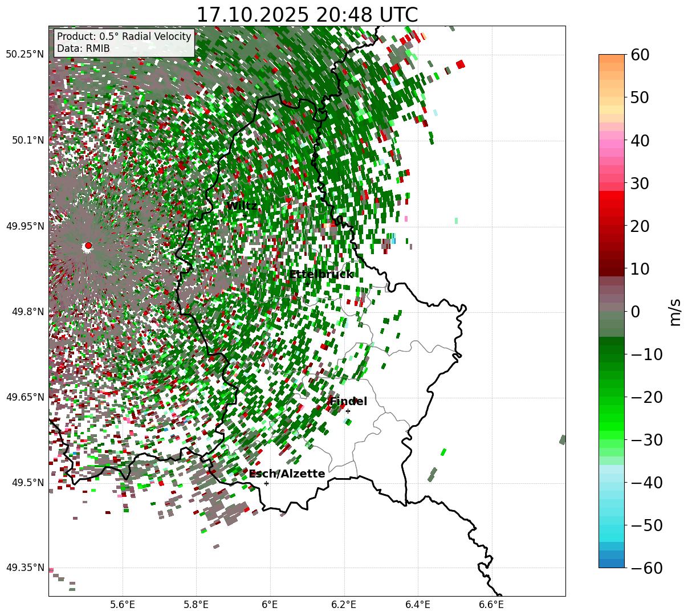
Task: Click the colorbar value −50
Action: (x=646, y=525)
